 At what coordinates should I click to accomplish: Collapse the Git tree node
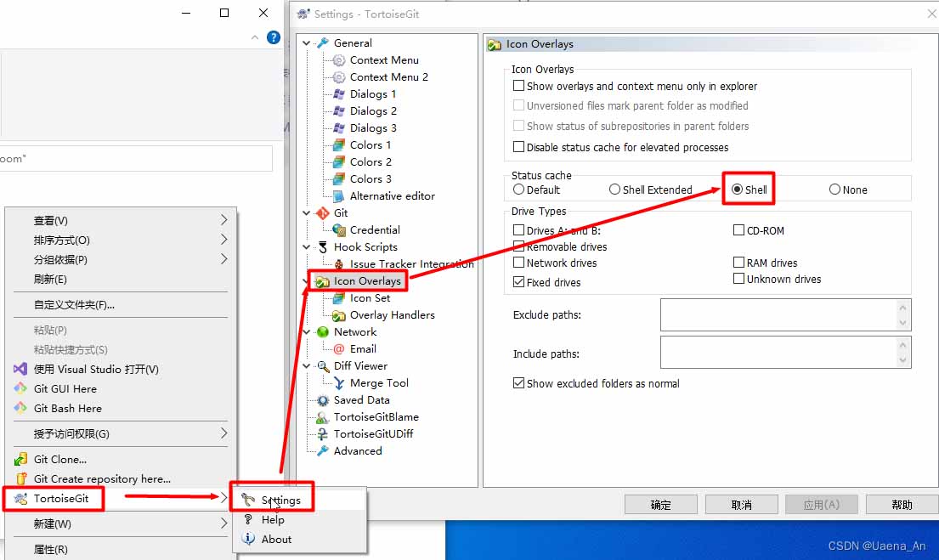[x=307, y=213]
